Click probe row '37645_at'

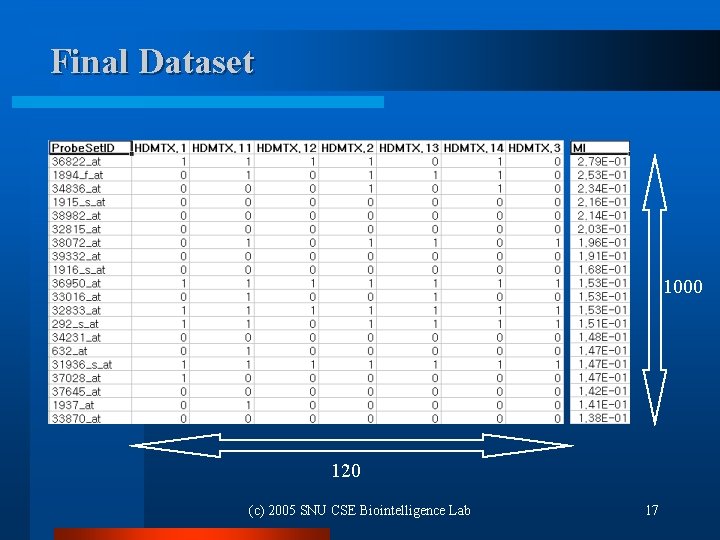(x=306, y=392)
